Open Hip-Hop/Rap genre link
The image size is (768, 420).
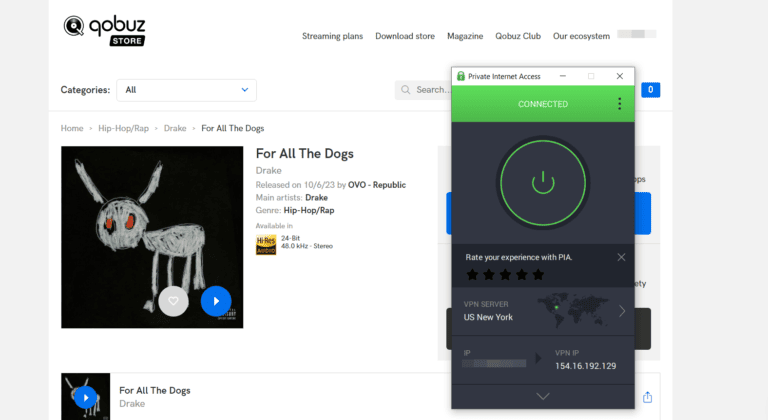309,211
